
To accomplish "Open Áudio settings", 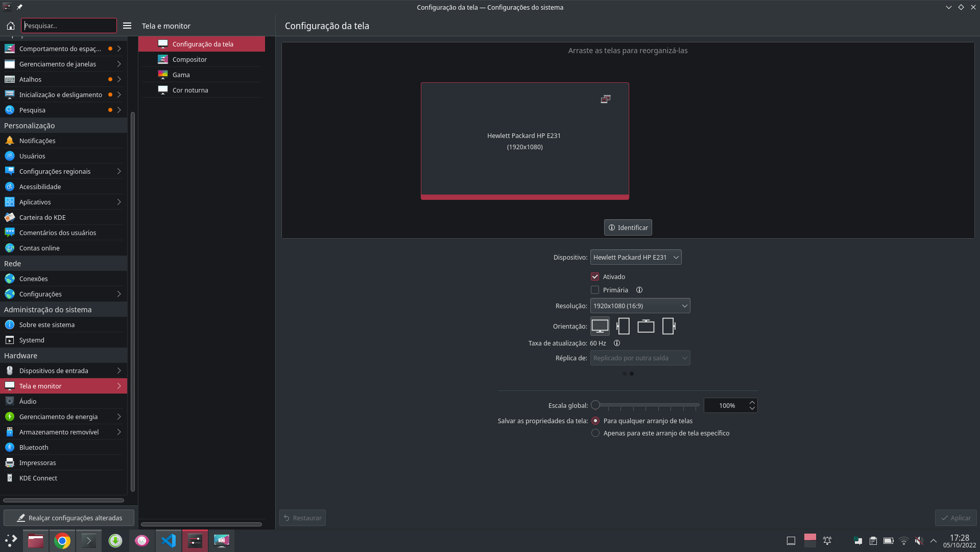I will tap(63, 401).
